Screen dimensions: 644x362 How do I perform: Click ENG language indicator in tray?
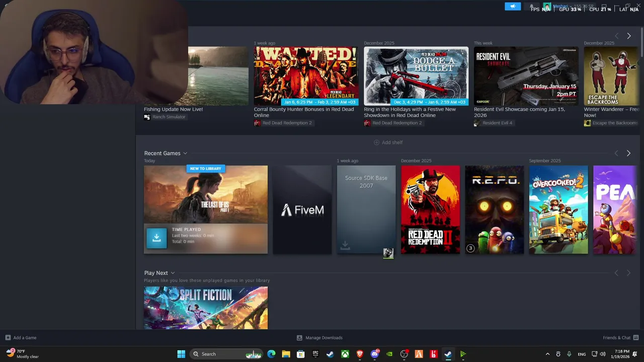pyautogui.click(x=582, y=354)
